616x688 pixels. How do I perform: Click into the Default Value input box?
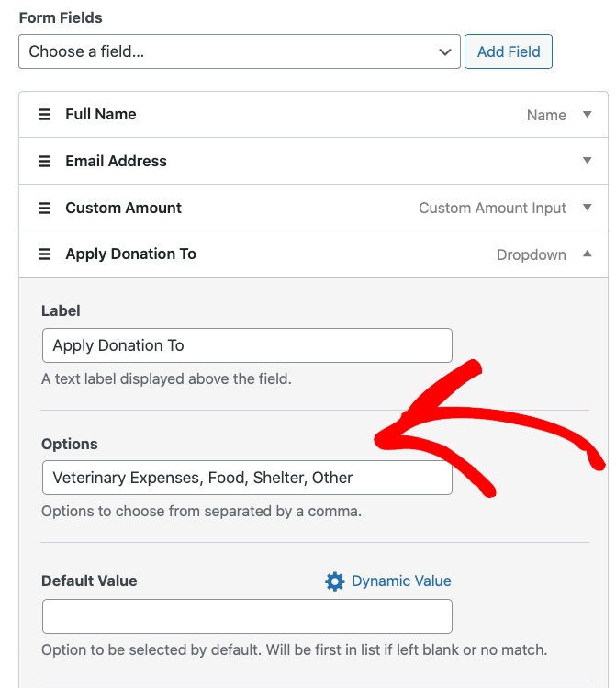tap(247, 616)
